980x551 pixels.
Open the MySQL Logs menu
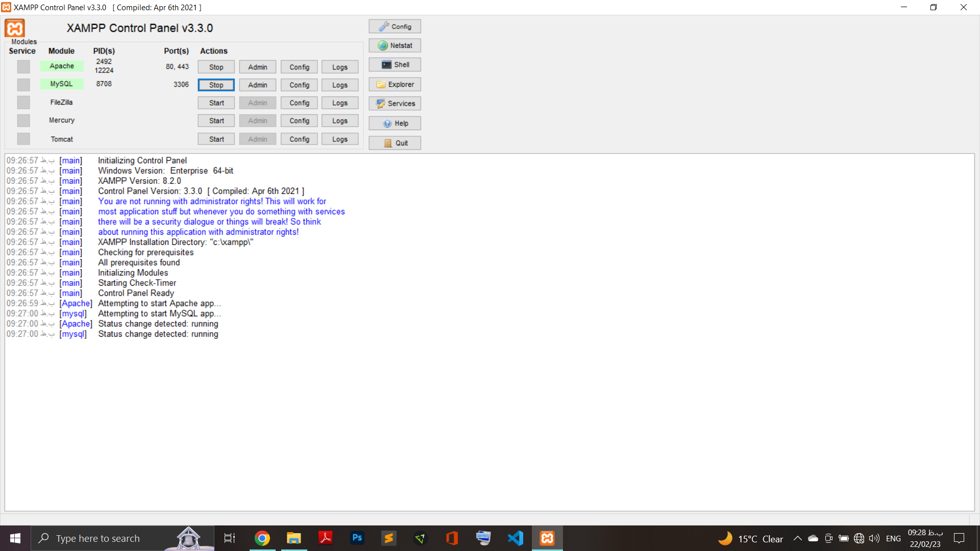click(340, 85)
